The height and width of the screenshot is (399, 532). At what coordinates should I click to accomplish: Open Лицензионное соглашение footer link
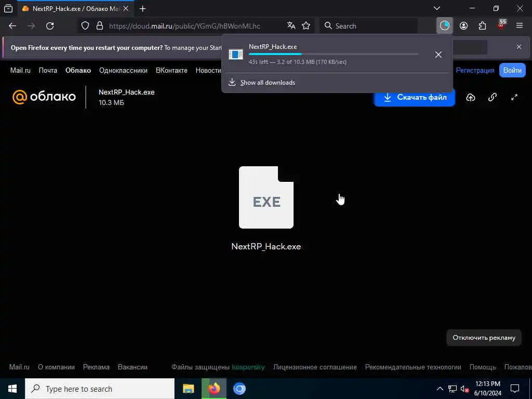point(315,367)
